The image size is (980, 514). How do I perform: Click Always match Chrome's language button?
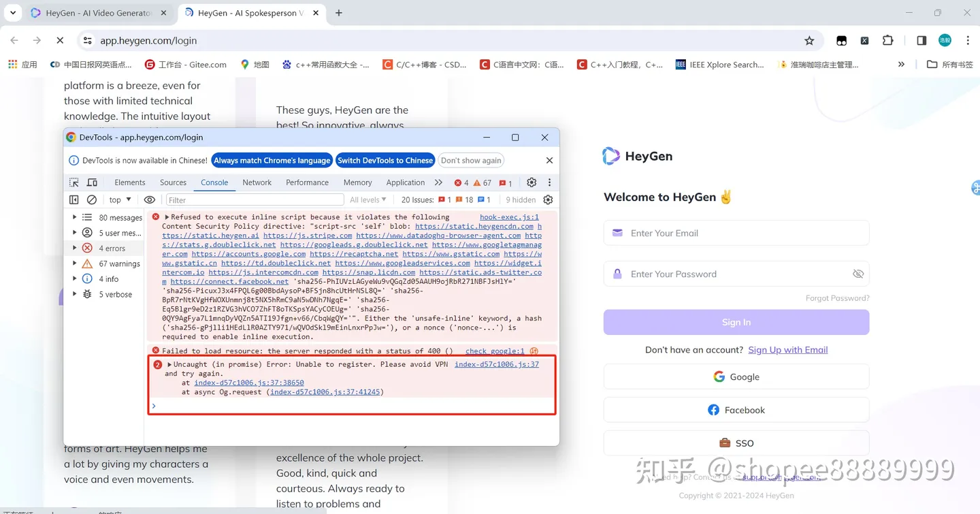[272, 160]
